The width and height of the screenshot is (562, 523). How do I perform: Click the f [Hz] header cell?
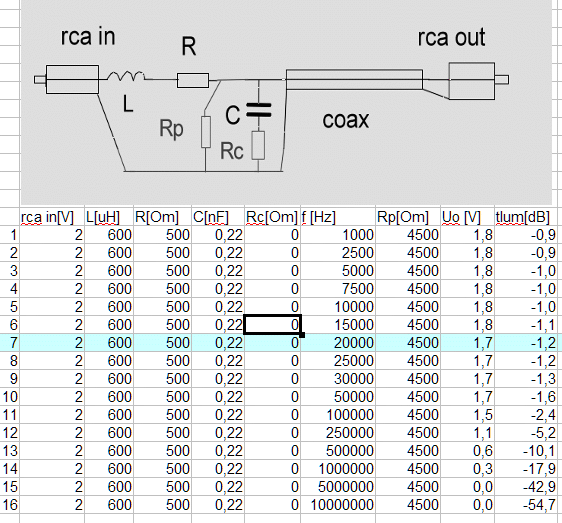click(338, 217)
